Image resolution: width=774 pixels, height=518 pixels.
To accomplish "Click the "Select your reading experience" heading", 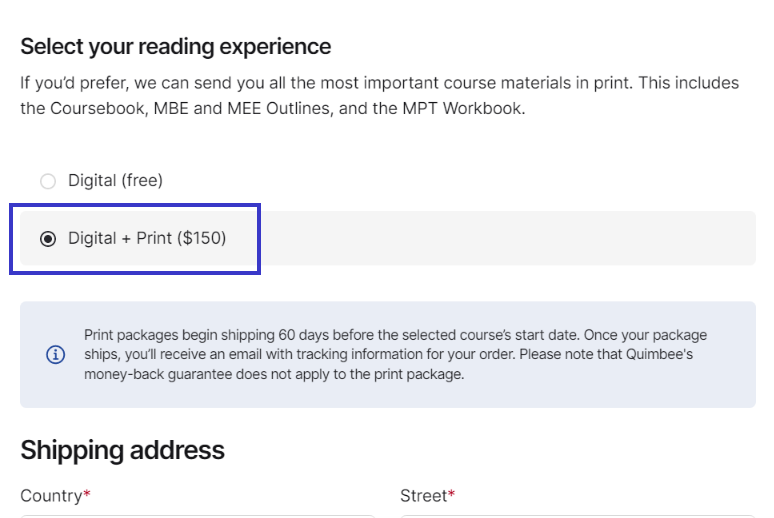I will [175, 47].
